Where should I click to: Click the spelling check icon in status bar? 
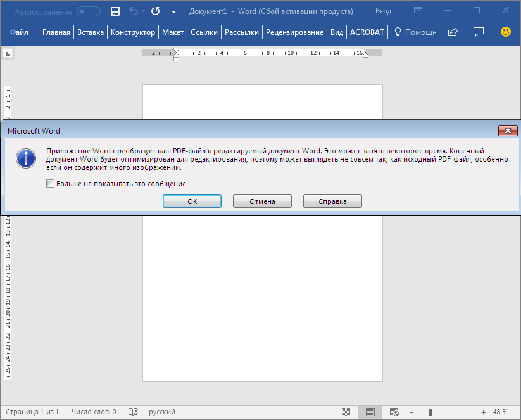133,412
